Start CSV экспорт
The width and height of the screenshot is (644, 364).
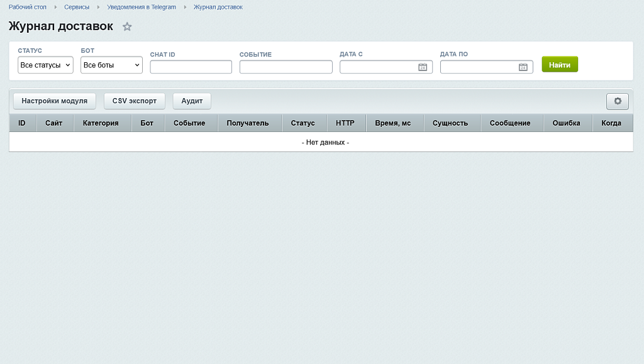tap(135, 101)
